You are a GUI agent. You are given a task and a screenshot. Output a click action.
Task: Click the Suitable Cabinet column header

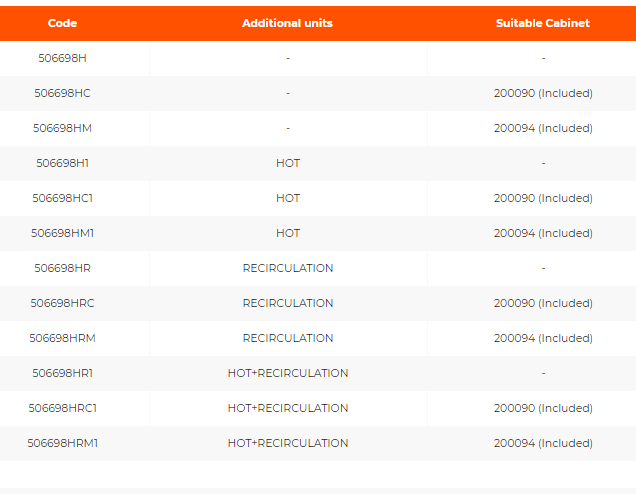coord(542,23)
